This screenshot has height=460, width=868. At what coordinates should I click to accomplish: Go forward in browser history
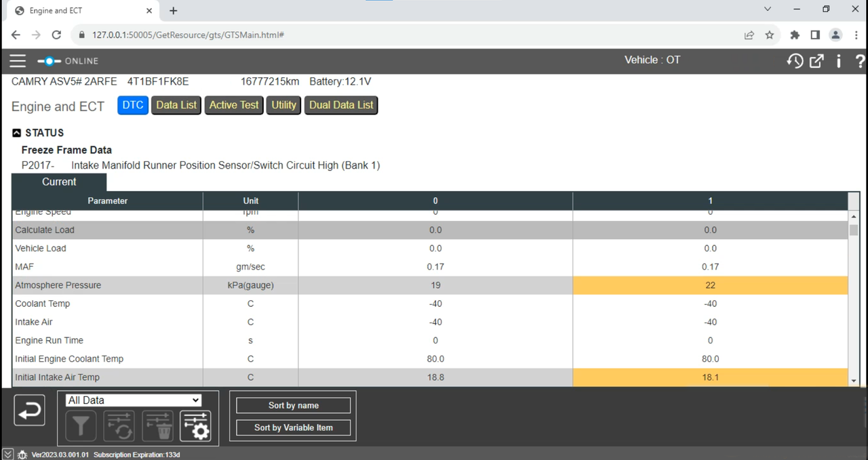[x=36, y=35]
